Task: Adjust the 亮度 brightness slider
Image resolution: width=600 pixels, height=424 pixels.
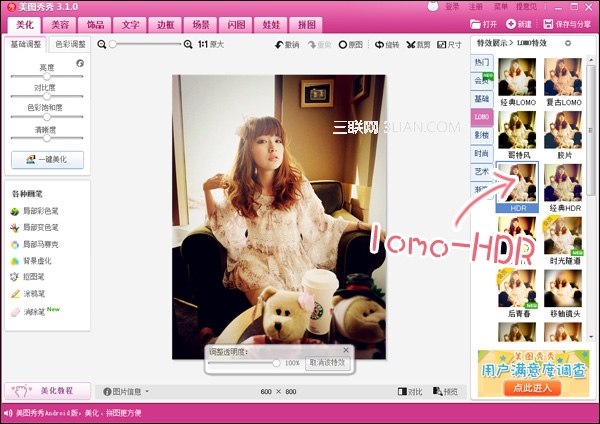Action: 47,76
